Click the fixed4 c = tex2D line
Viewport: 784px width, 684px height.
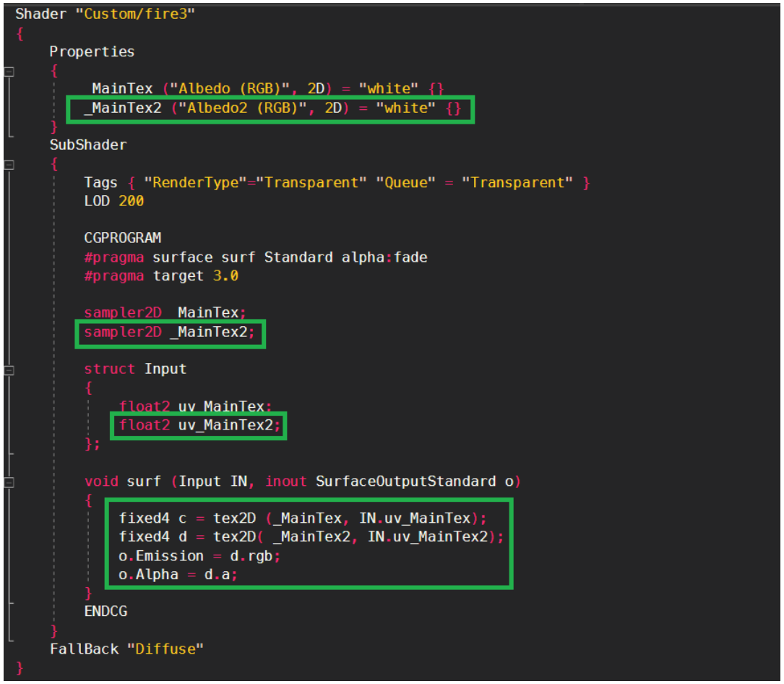pyautogui.click(x=303, y=518)
